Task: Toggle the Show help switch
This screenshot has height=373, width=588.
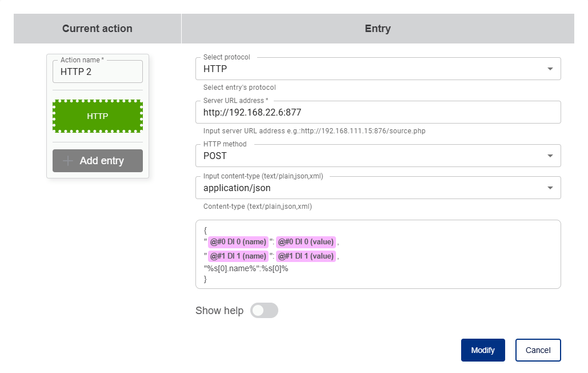Action: (x=264, y=311)
